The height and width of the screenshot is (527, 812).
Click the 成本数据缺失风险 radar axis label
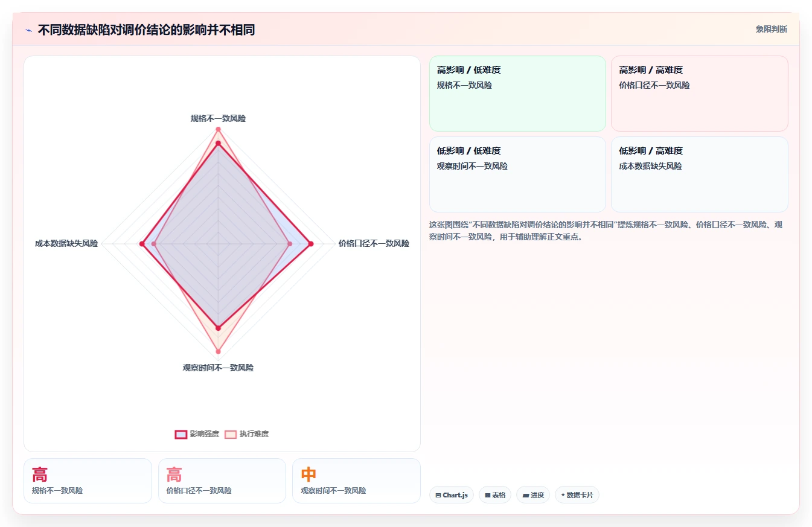tap(66, 244)
